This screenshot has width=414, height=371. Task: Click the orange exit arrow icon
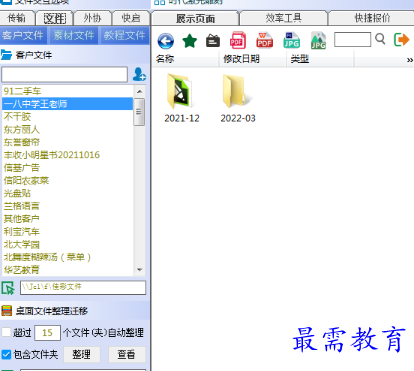tap(401, 40)
